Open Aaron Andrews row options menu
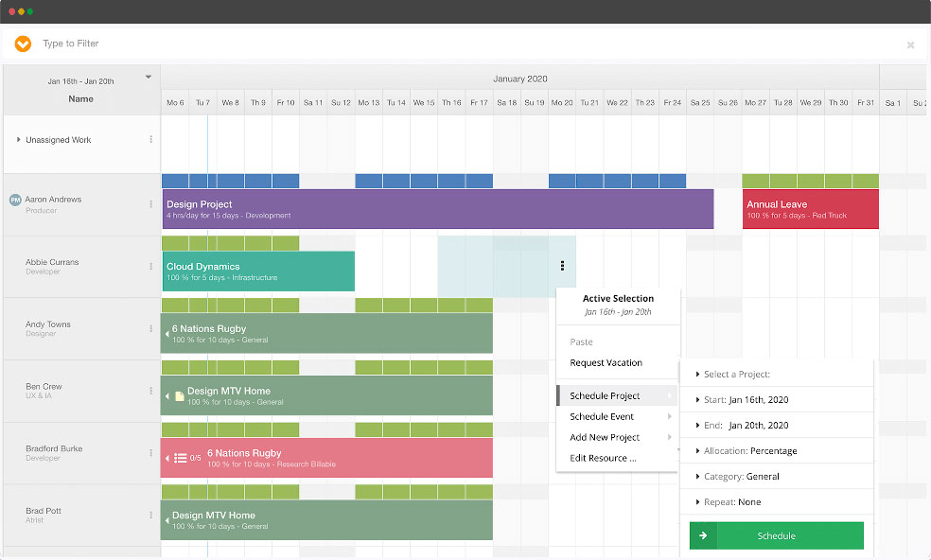The image size is (931, 560). [x=150, y=204]
